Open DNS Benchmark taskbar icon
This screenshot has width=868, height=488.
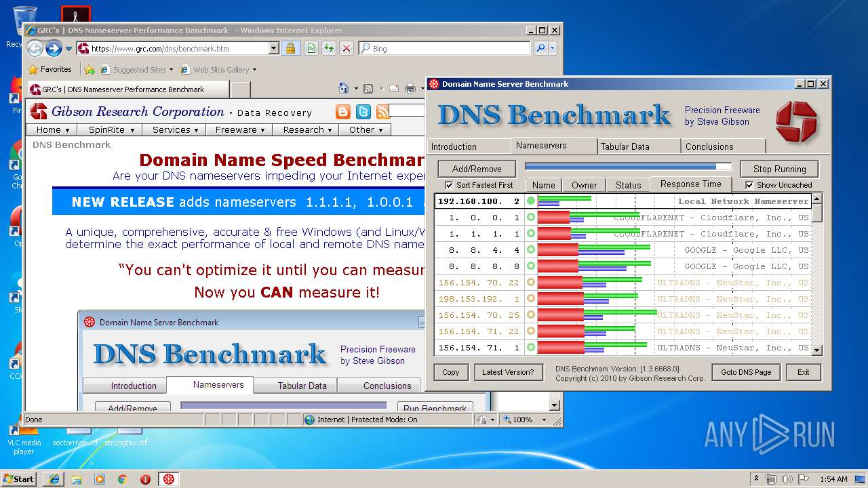pos(169,479)
